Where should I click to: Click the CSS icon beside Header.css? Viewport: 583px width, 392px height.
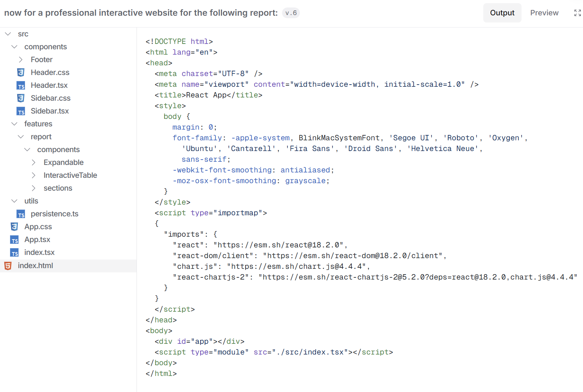tap(21, 72)
